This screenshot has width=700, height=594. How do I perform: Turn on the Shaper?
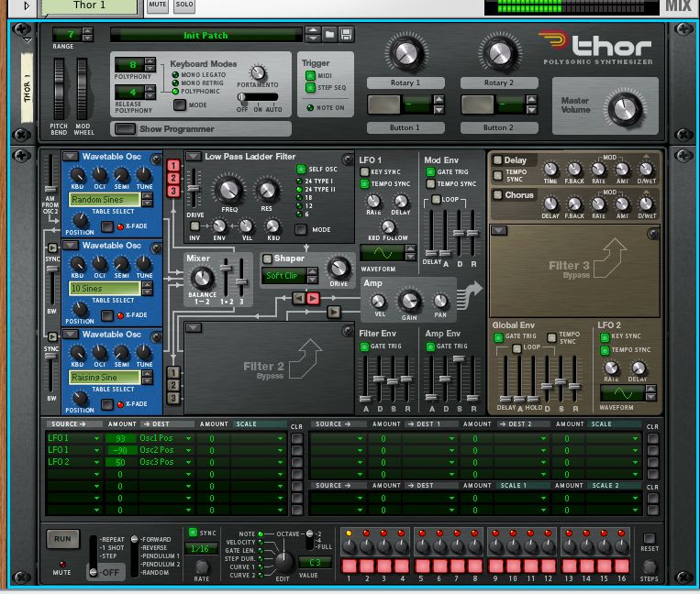pos(267,258)
